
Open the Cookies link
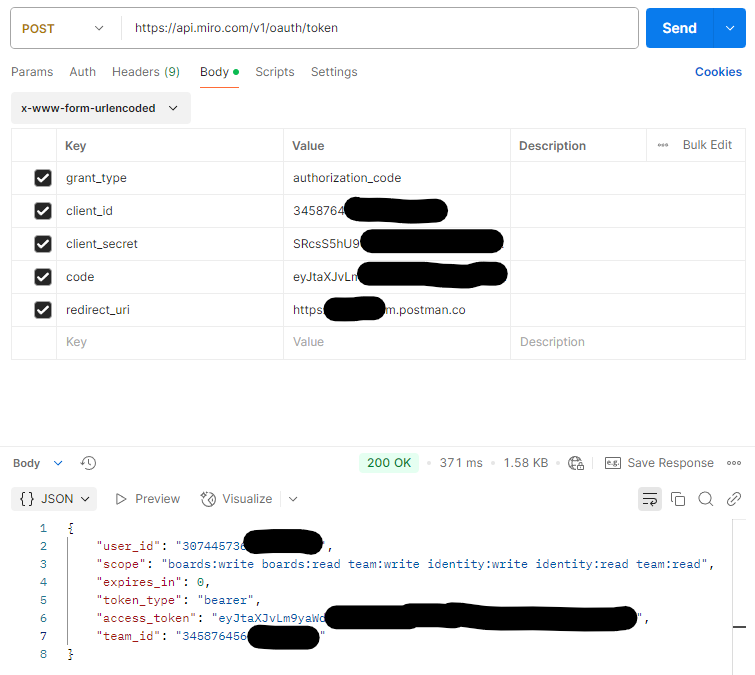pos(718,72)
